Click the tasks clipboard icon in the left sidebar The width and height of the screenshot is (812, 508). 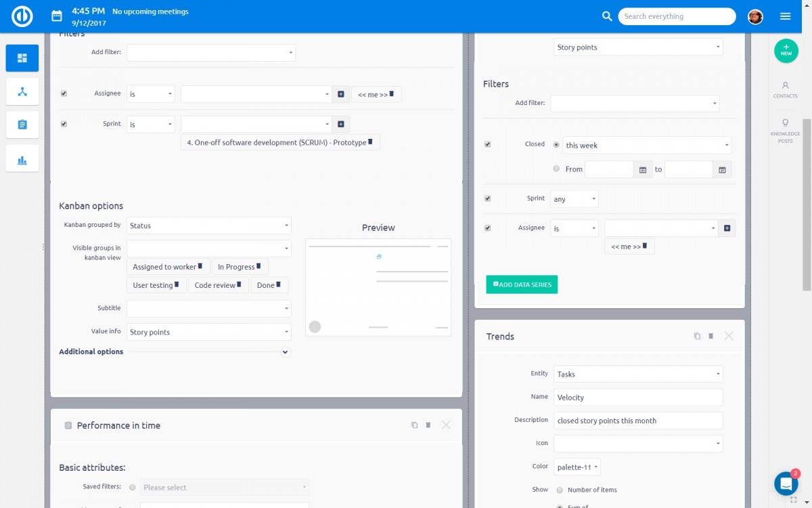[x=22, y=125]
